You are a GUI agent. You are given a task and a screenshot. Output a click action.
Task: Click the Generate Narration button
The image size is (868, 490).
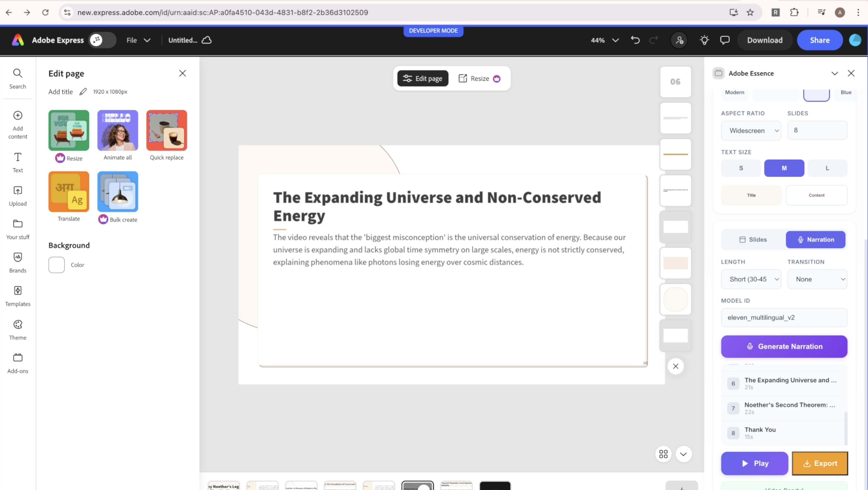[784, 346]
